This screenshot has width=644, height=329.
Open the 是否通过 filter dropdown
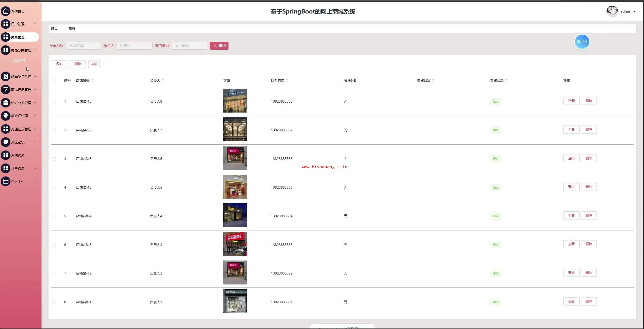point(189,46)
